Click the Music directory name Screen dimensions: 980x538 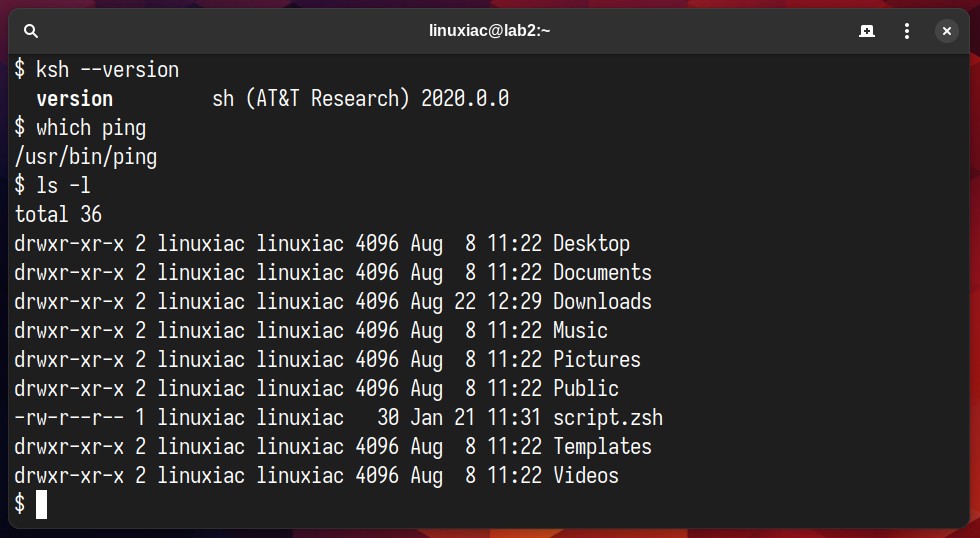(x=580, y=330)
